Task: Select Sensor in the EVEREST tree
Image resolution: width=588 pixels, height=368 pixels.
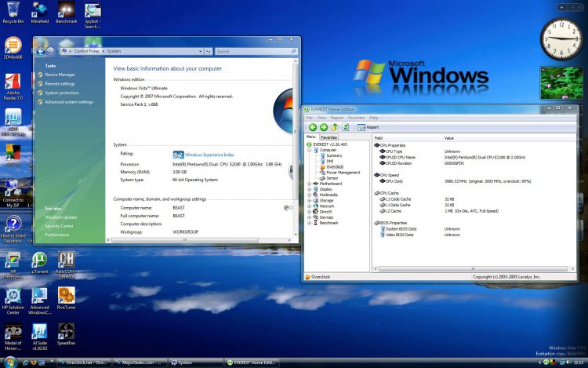Action: coord(332,178)
